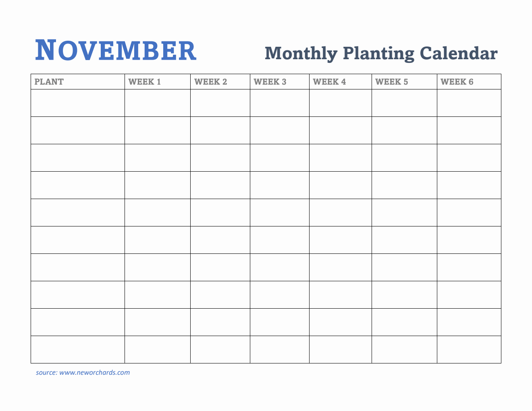Click the second row cell under WEEK 5
Image resolution: width=532 pixels, height=411 pixels.
coord(404,131)
